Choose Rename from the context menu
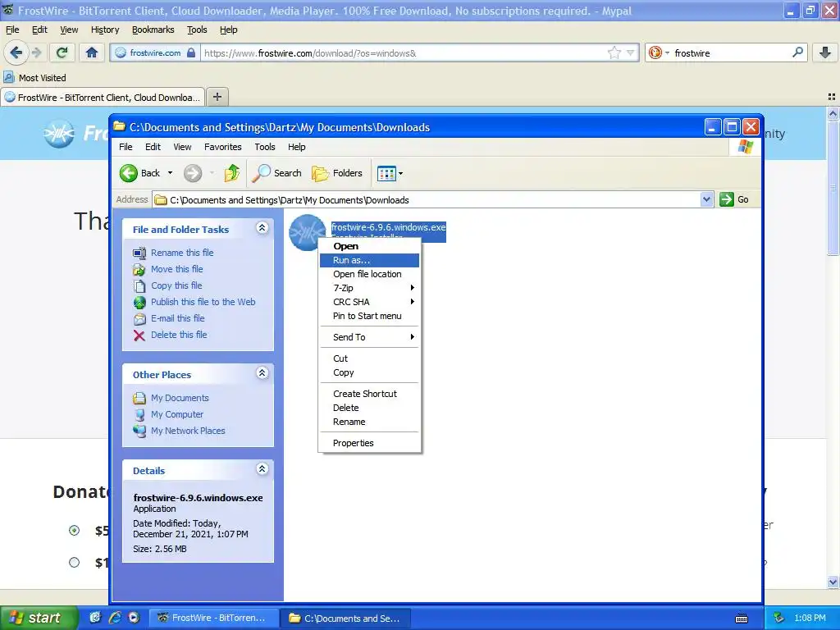The width and height of the screenshot is (840, 630). click(369, 422)
